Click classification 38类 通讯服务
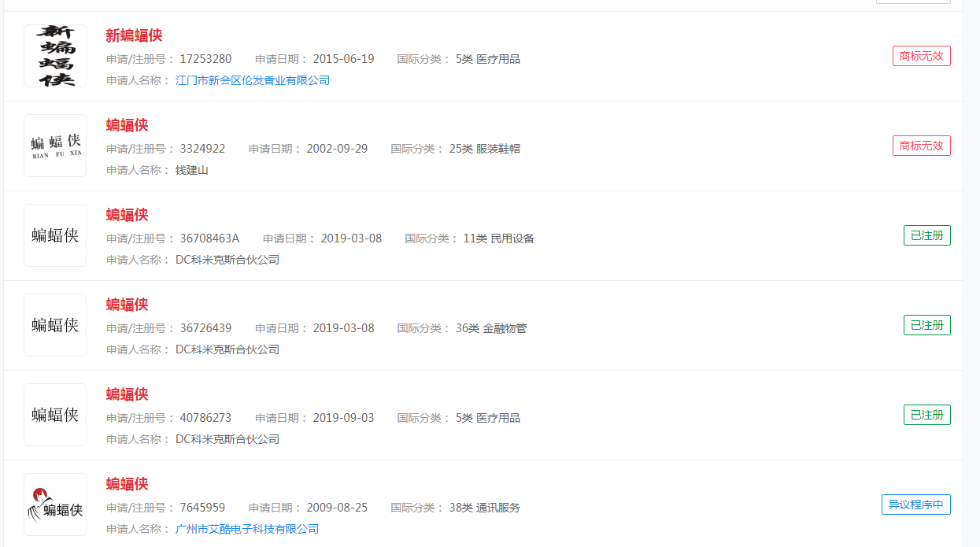Image resolution: width=980 pixels, height=547 pixels. 485,508
